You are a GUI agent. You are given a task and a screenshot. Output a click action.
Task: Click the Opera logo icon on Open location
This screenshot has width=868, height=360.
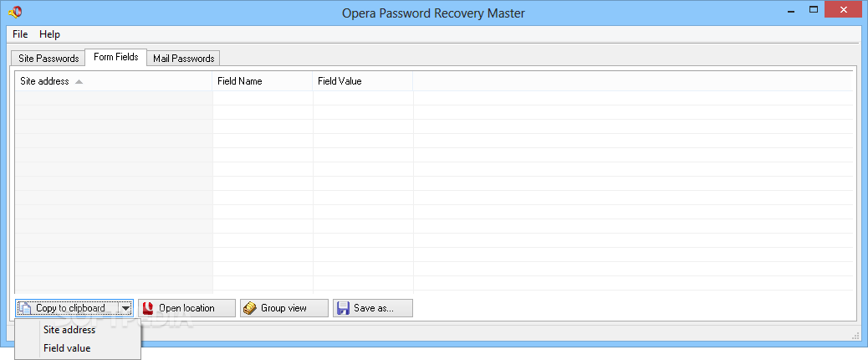148,308
